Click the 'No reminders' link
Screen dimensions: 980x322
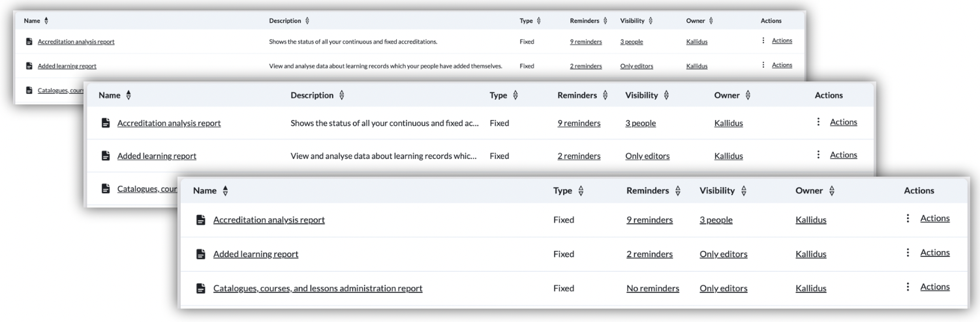click(x=652, y=288)
